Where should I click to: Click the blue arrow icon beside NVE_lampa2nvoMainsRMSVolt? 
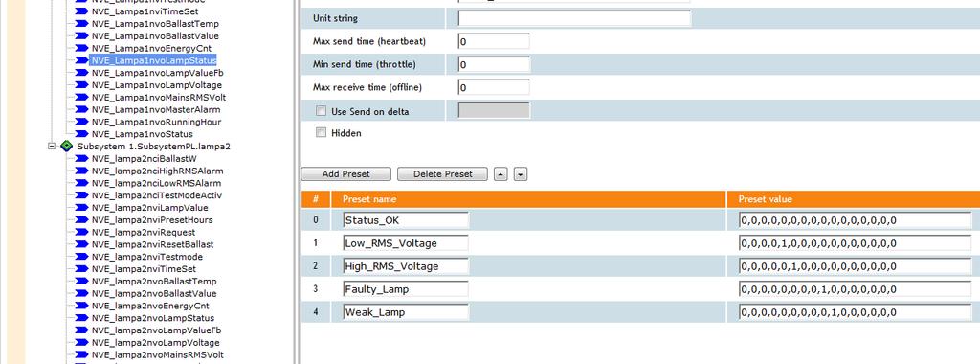(x=81, y=354)
